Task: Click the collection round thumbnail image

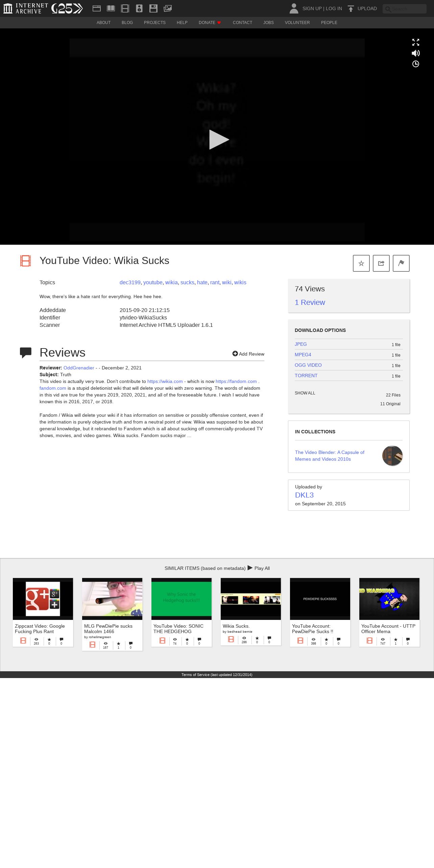Action: (x=392, y=456)
